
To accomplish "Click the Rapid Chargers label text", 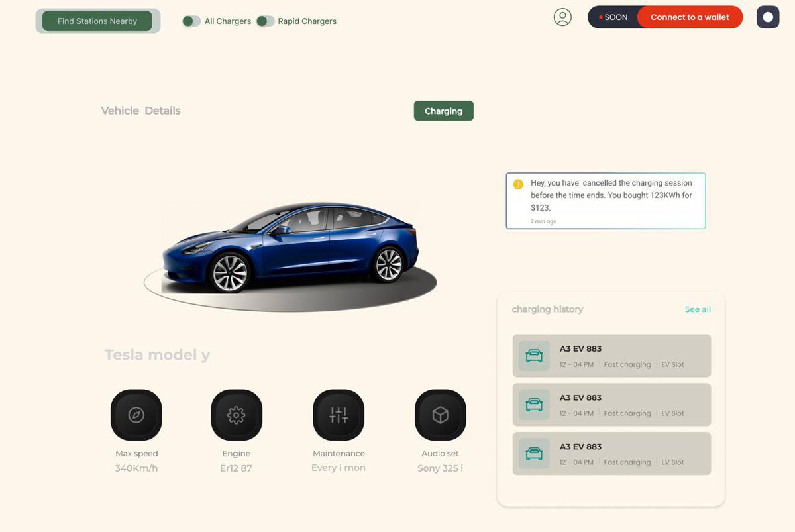I will tap(307, 21).
